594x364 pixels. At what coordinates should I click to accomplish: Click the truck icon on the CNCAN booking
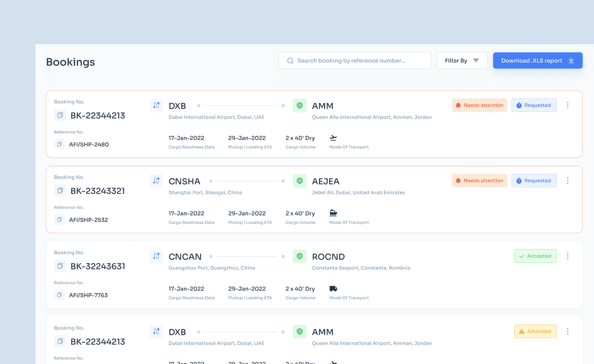pyautogui.click(x=333, y=288)
